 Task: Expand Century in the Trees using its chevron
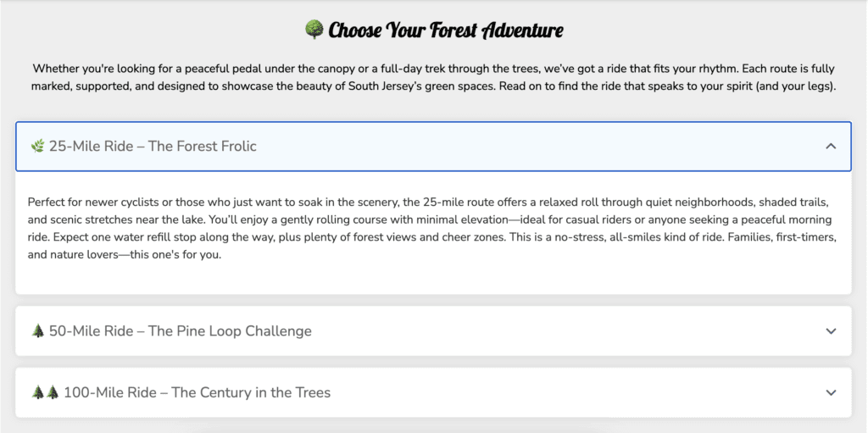tap(831, 392)
